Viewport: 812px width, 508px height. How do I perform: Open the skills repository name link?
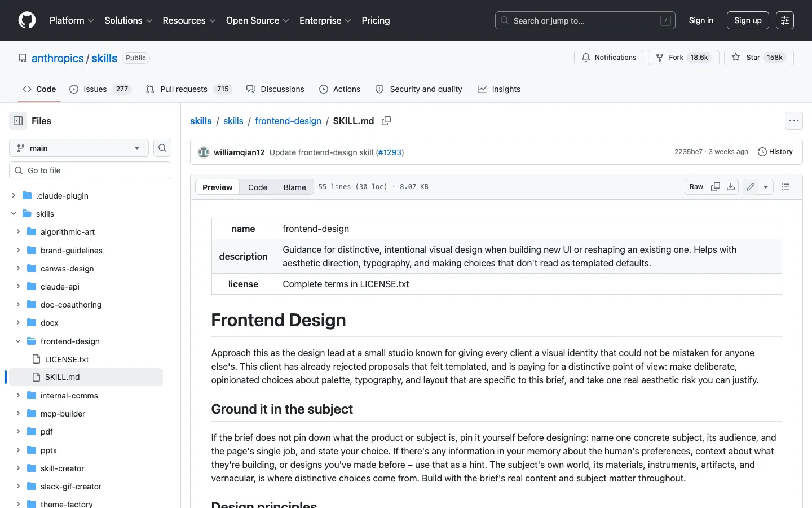[104, 58]
